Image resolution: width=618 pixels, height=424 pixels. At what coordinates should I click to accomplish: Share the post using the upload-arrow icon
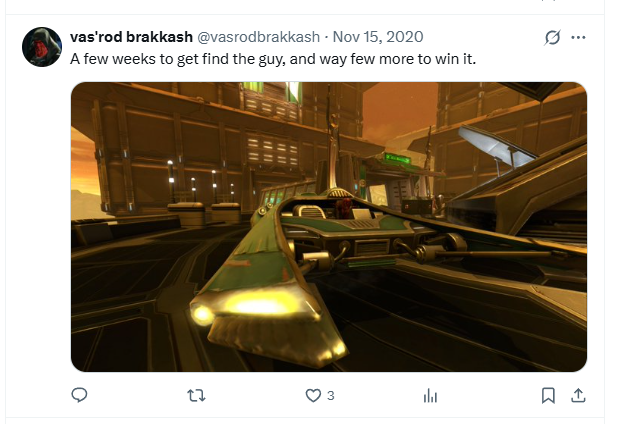coord(578,395)
